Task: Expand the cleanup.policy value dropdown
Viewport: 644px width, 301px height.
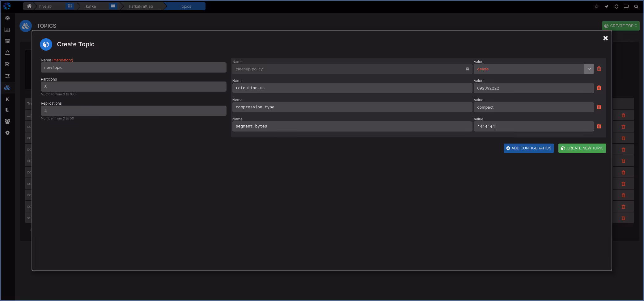Action: click(589, 69)
